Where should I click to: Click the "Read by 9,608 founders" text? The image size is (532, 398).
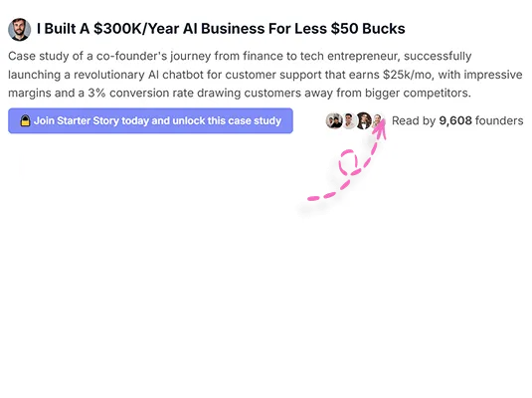pos(457,120)
